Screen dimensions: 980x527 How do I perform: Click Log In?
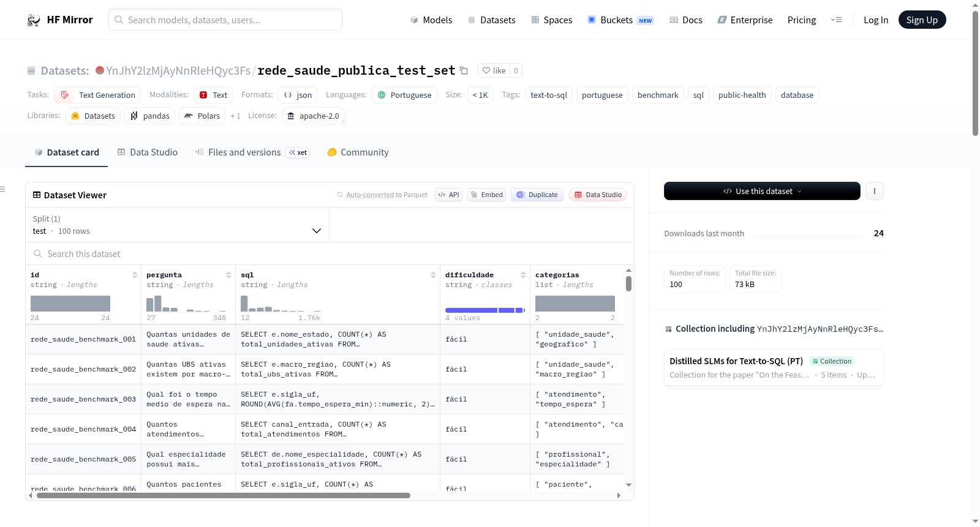click(876, 20)
